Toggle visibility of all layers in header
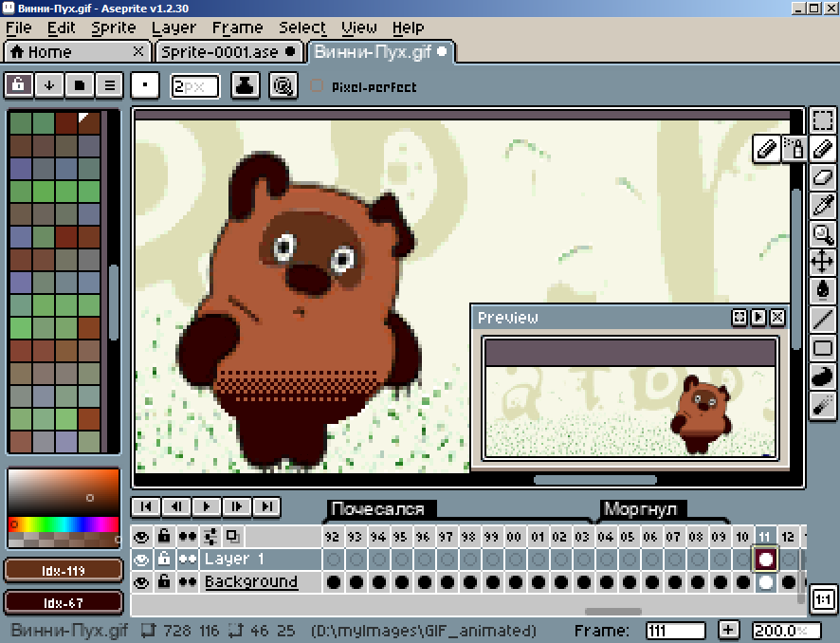This screenshot has height=643, width=840. tap(141, 537)
